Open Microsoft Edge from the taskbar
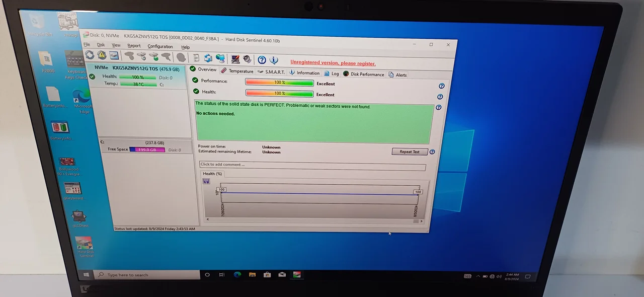Image resolution: width=644 pixels, height=297 pixels. point(237,274)
